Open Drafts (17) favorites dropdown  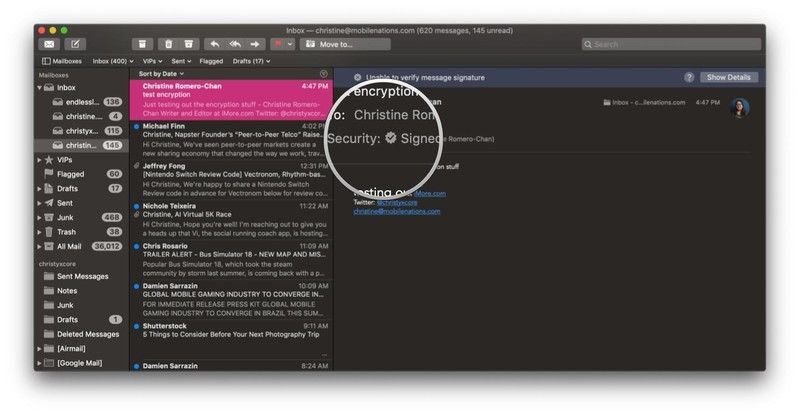tap(251, 61)
